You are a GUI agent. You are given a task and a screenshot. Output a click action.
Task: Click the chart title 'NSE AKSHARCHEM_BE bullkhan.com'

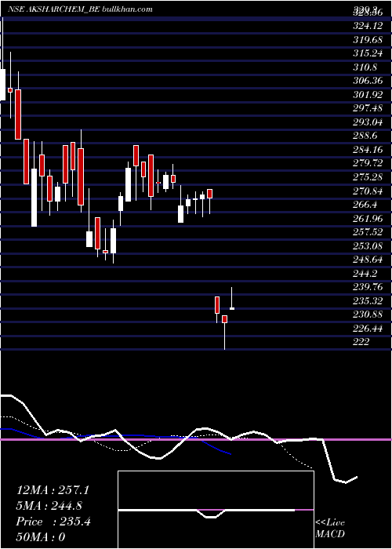(80, 9)
